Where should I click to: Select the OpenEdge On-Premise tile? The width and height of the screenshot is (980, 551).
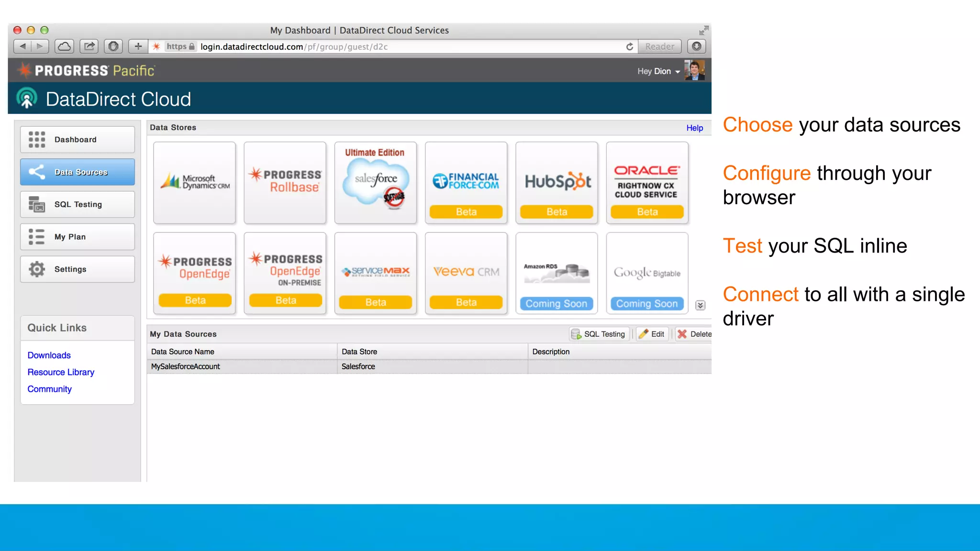(285, 273)
